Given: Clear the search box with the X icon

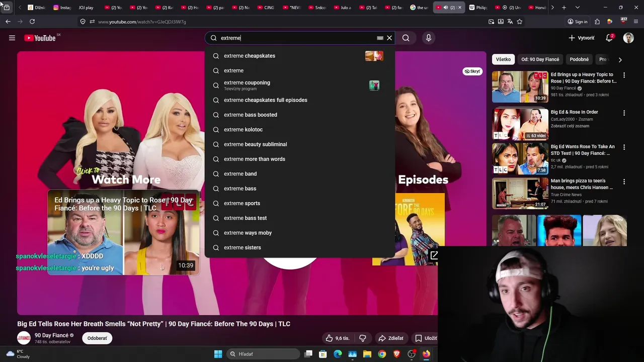Looking at the screenshot, I should coord(389,38).
